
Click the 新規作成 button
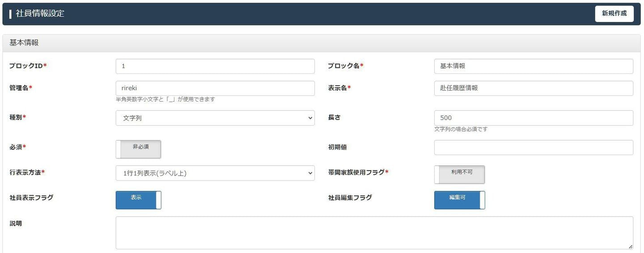(x=614, y=13)
